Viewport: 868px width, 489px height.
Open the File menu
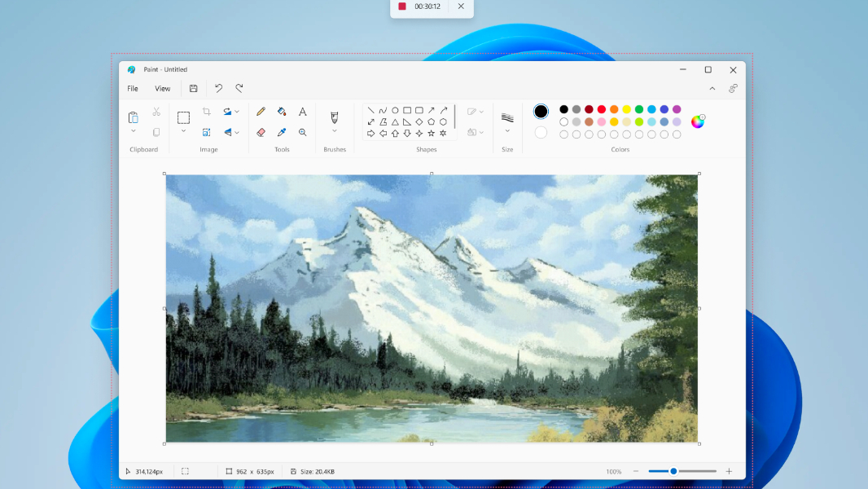click(133, 89)
